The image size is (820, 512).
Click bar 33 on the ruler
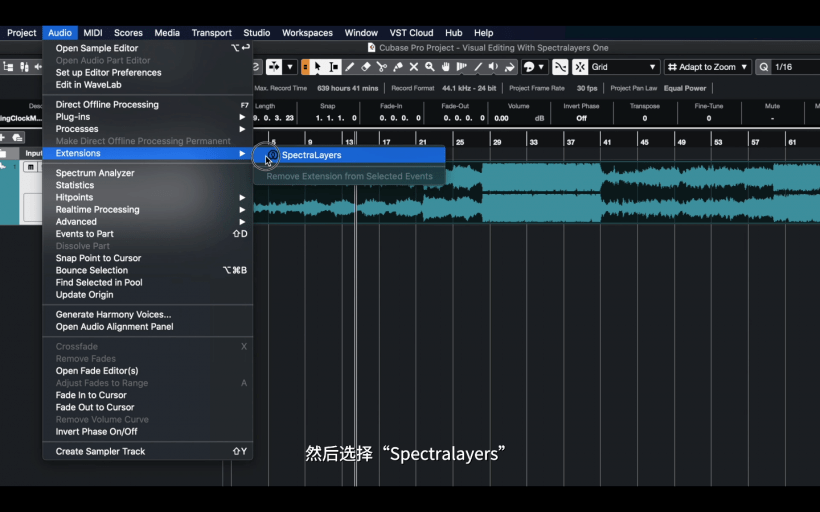(x=533, y=142)
